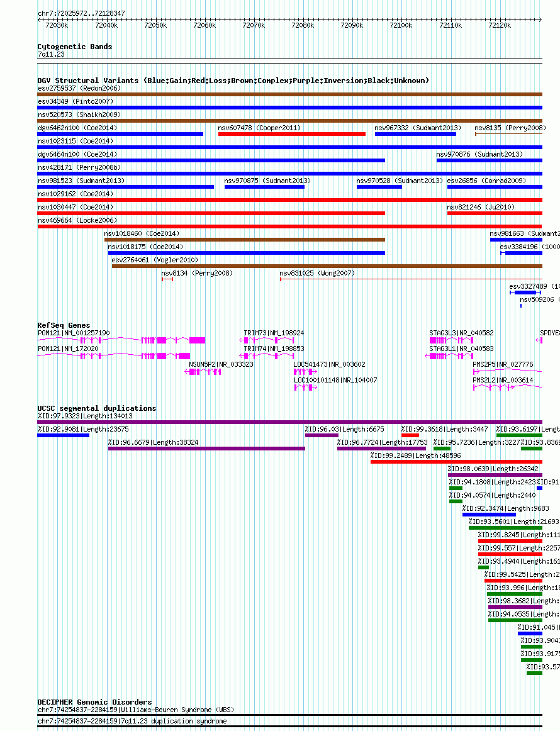Click the chr7:72025972..72128347 coordinate label
The width and height of the screenshot is (560, 731).
pyautogui.click(x=81, y=13)
